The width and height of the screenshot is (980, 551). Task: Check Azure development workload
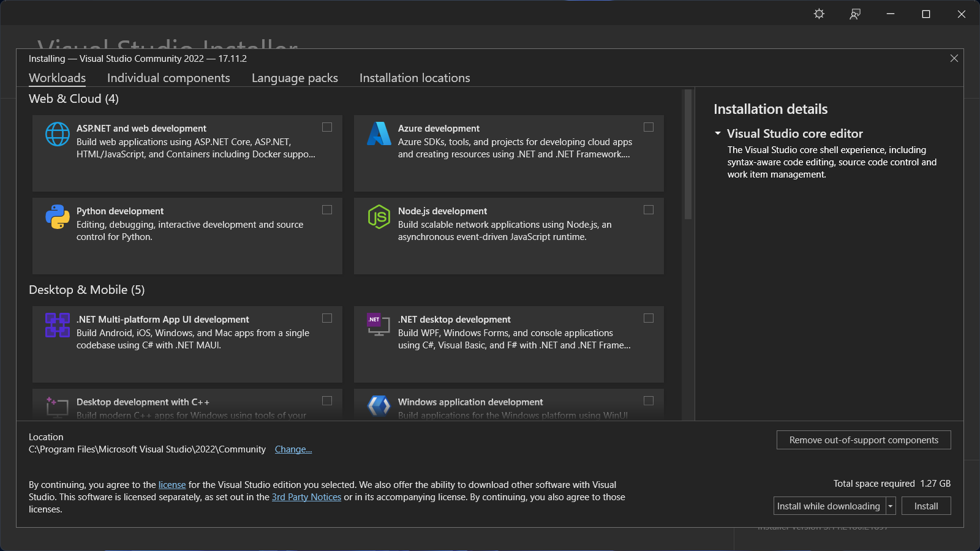coord(649,127)
